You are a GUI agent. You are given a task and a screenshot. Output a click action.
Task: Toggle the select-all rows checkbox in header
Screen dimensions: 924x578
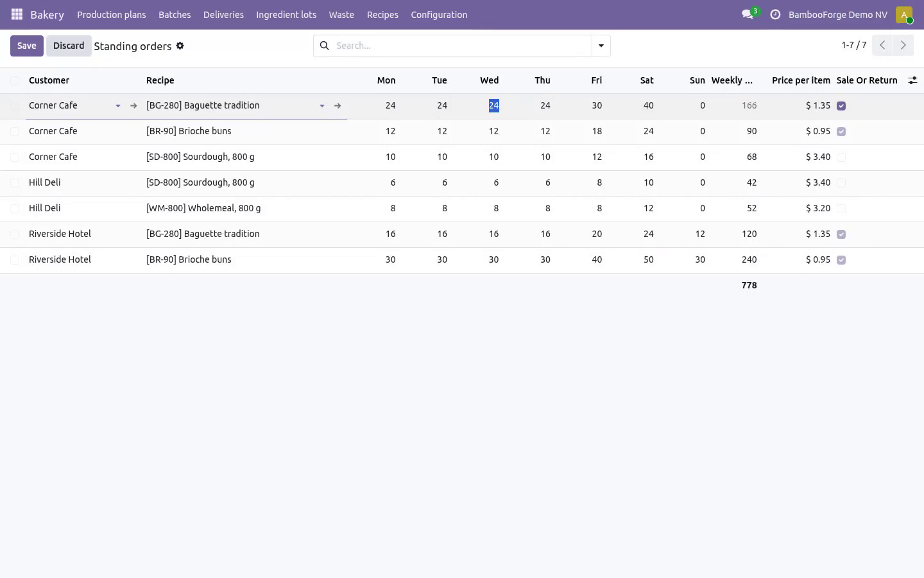15,80
